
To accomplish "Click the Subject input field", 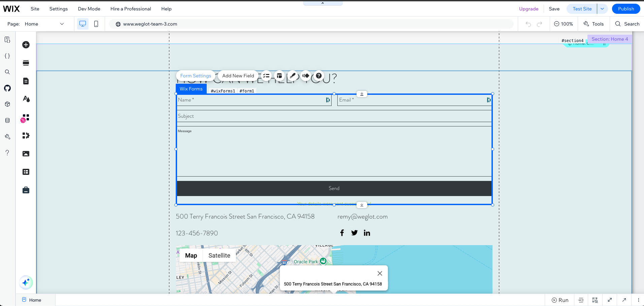I will [x=334, y=116].
